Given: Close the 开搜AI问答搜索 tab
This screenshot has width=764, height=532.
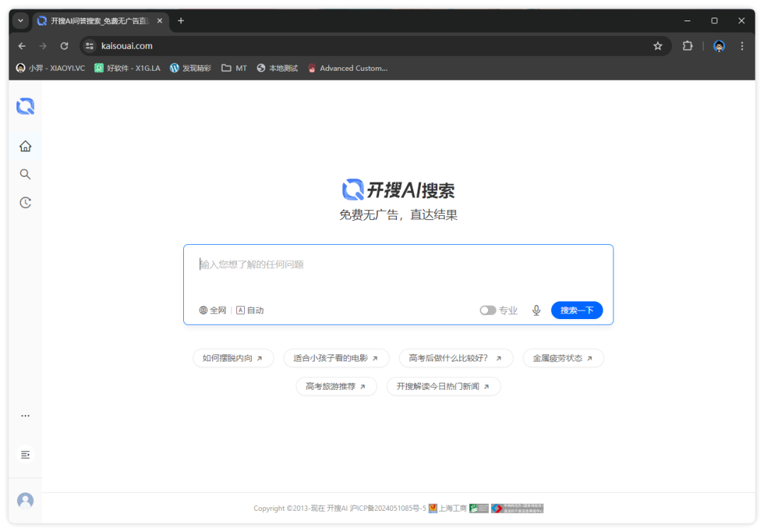Looking at the screenshot, I should click(x=159, y=21).
